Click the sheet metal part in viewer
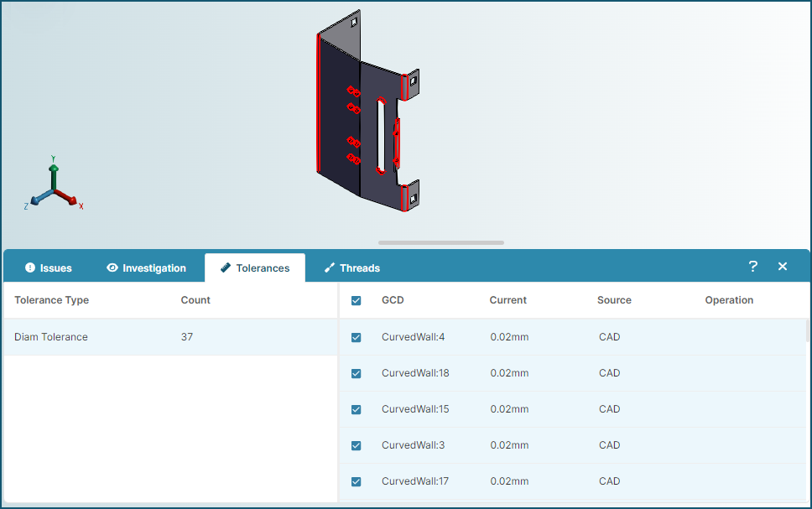The width and height of the screenshot is (812, 509). (x=367, y=112)
